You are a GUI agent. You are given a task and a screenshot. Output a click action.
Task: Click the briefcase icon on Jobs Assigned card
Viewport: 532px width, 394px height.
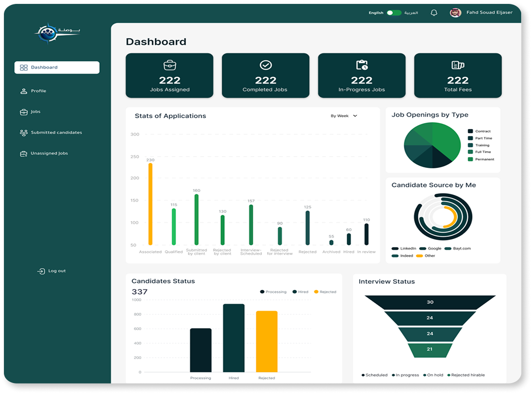[170, 65]
